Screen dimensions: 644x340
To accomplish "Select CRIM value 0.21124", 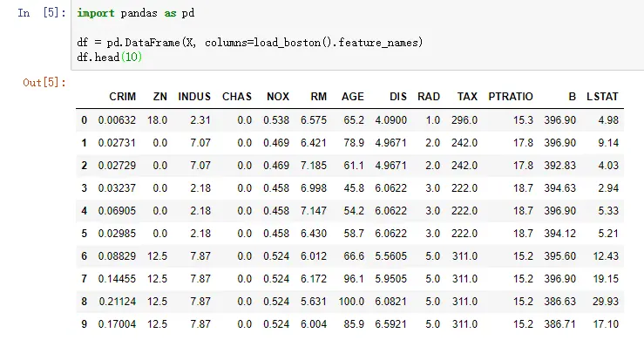I will pyautogui.click(x=118, y=301).
